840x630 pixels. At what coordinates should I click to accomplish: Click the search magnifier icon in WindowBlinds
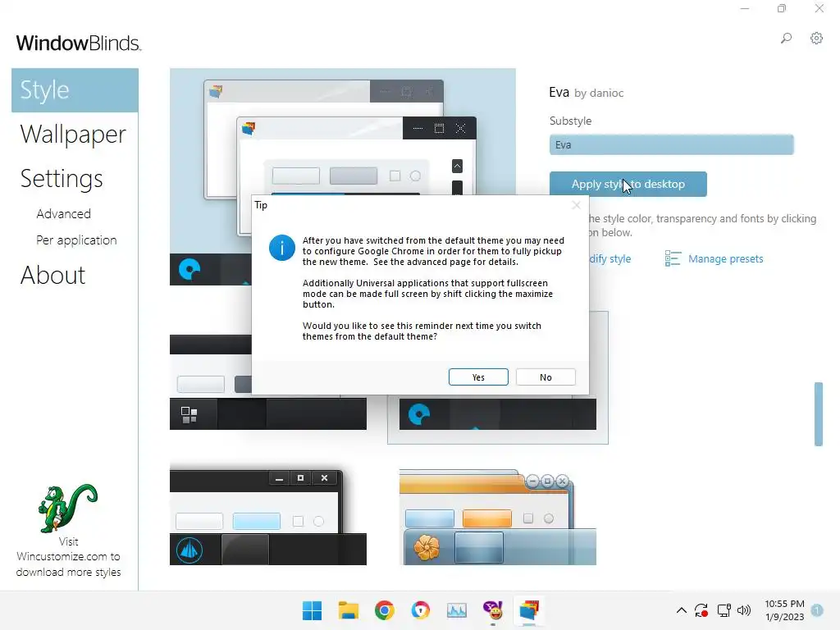coord(786,38)
